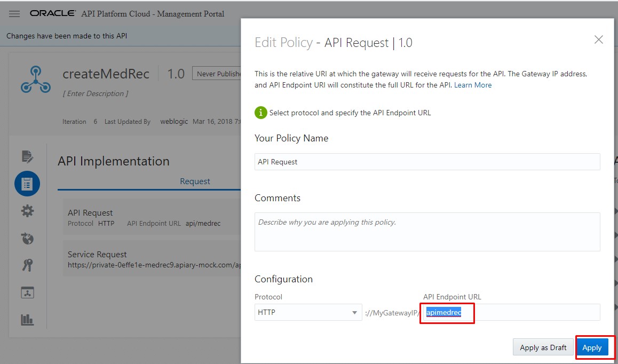Click the green info icon
The image size is (618, 364).
260,113
